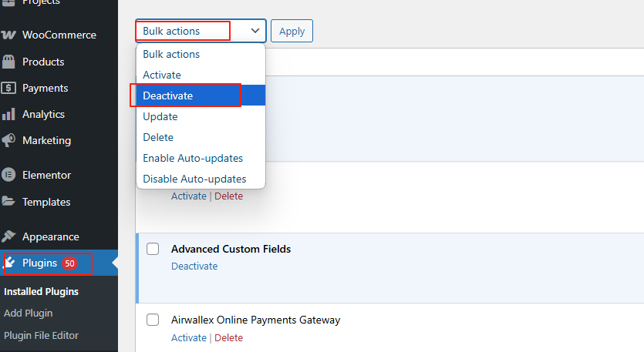This screenshot has width=644, height=352.
Task: Click the Marketing megaphone icon
Action: 9,140
